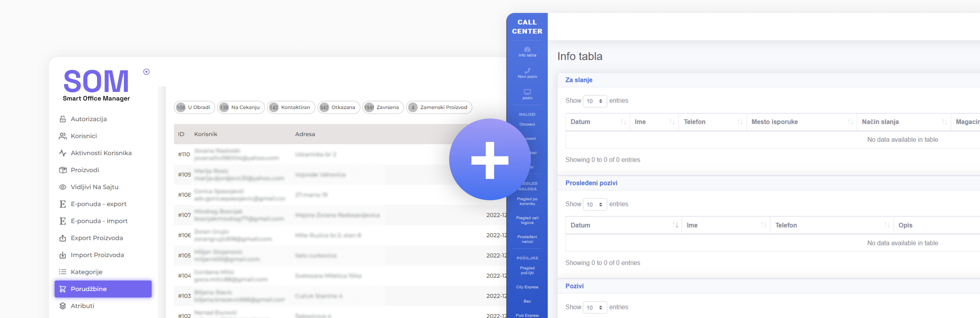Filter orders by Kontaktiran status

click(x=291, y=107)
